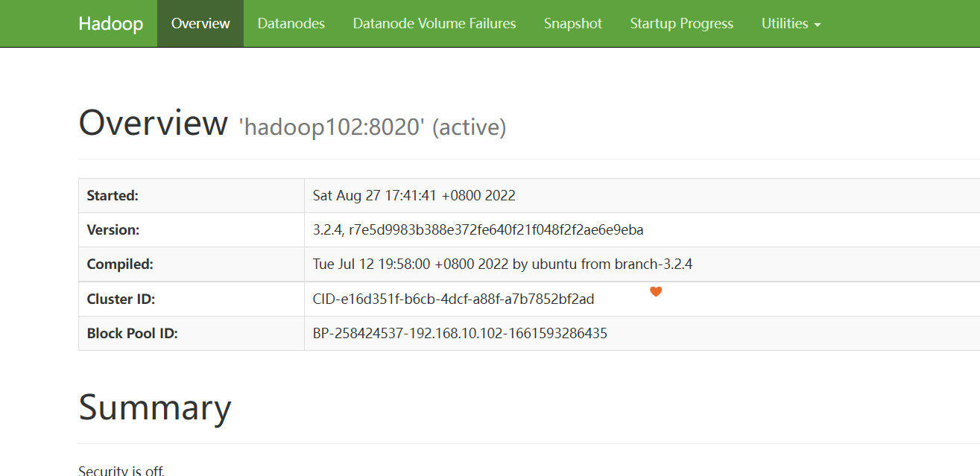
Task: Switch to the Datanodes tab
Action: tap(291, 23)
